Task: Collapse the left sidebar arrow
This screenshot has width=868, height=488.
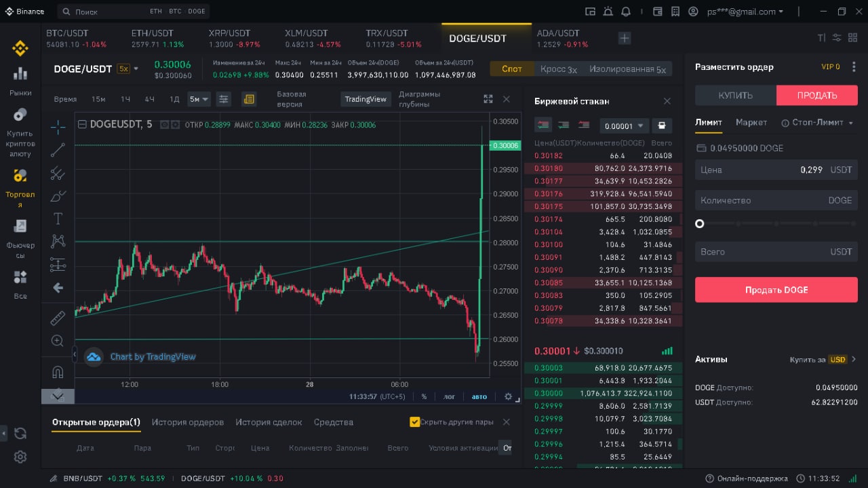Action: point(3,432)
